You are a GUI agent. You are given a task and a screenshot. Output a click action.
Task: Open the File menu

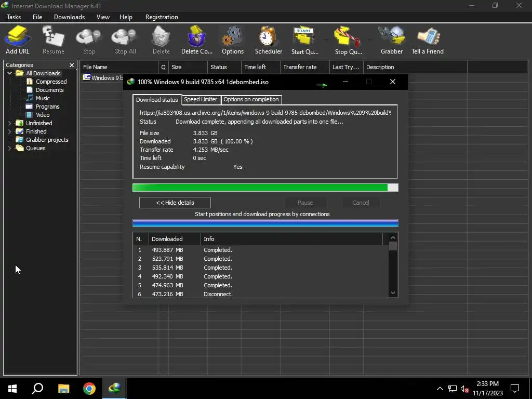[x=37, y=17]
